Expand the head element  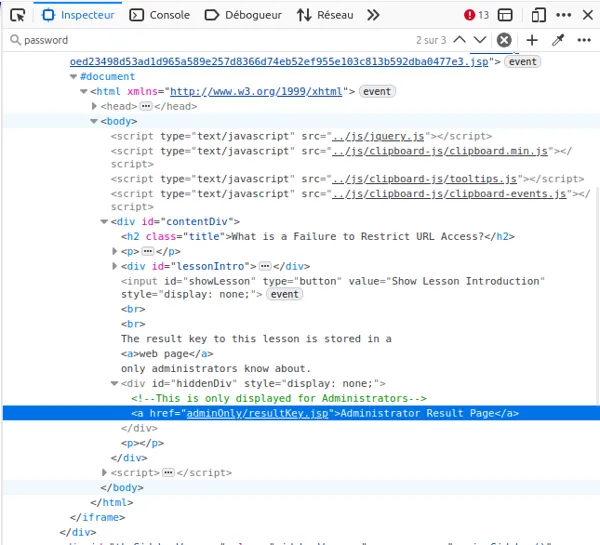tap(94, 106)
